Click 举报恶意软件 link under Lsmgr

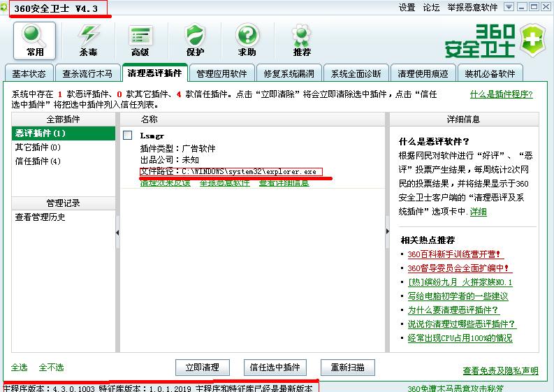point(225,183)
